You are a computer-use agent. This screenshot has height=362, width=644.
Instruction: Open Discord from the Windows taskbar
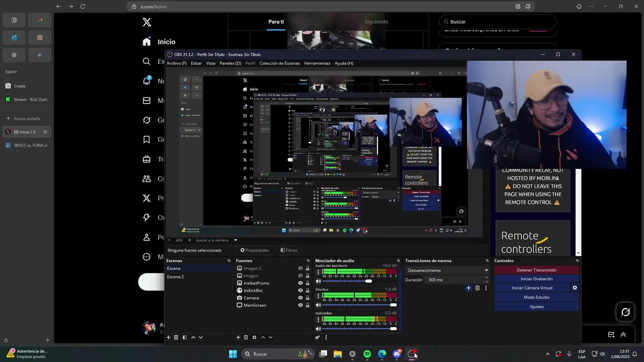coord(397,354)
